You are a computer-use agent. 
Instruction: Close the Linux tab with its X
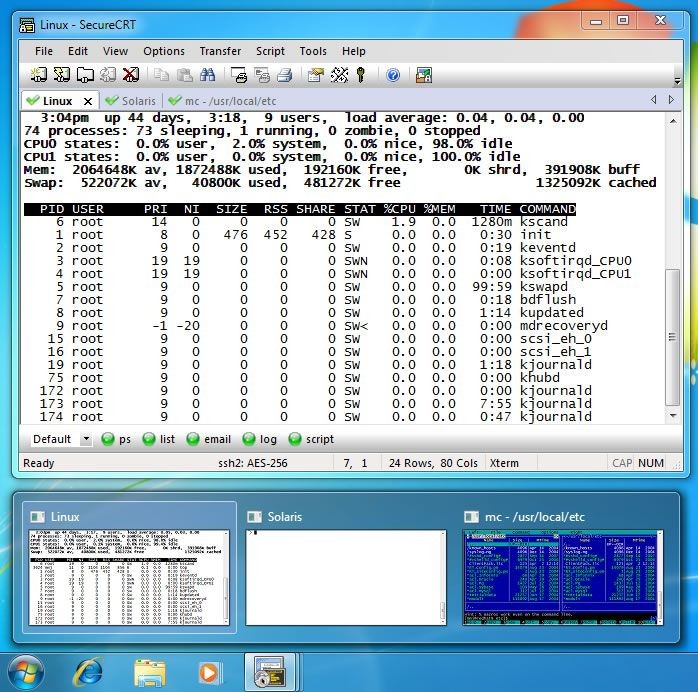[x=88, y=101]
